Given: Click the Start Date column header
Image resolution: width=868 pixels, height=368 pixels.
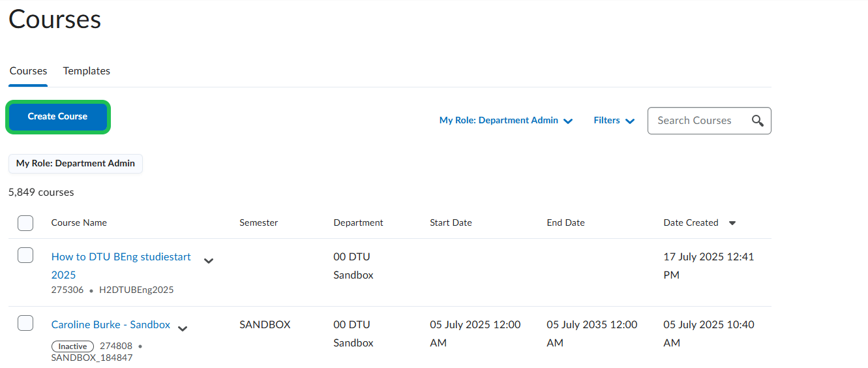Looking at the screenshot, I should pos(451,223).
